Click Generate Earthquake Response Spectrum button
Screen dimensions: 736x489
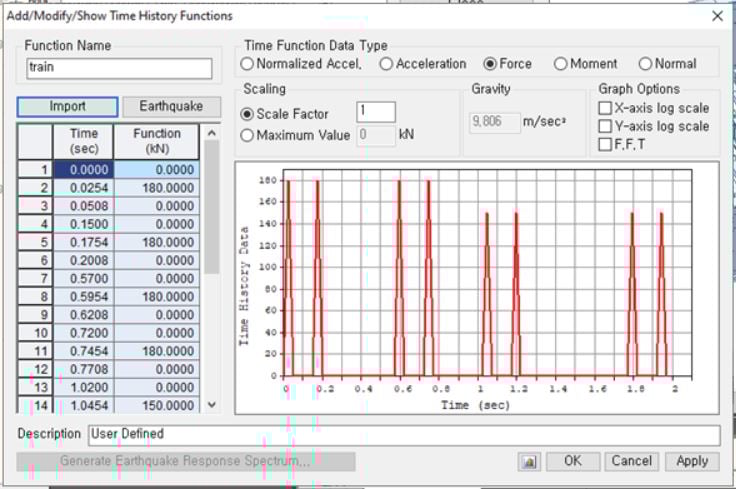tap(186, 461)
